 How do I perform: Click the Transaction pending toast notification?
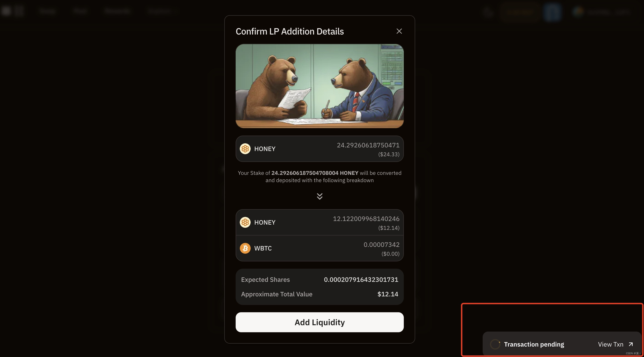pos(562,344)
